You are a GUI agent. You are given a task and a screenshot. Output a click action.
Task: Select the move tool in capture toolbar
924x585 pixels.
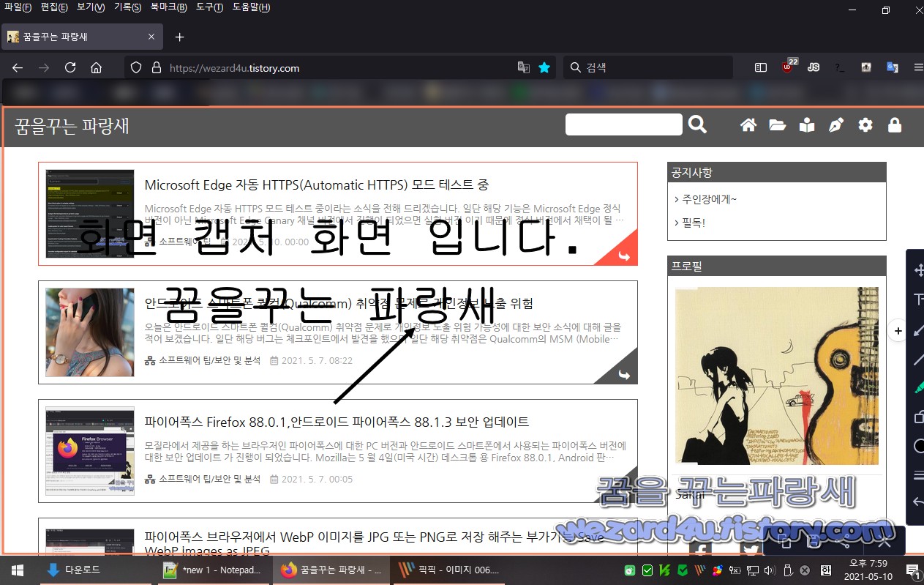point(919,270)
